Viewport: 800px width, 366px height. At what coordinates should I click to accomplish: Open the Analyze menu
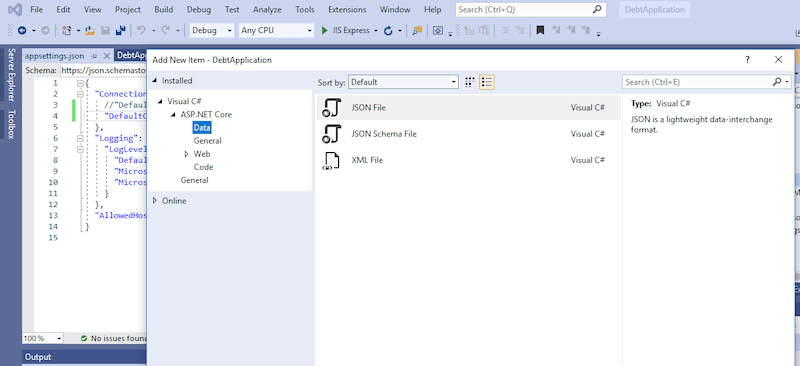[267, 10]
